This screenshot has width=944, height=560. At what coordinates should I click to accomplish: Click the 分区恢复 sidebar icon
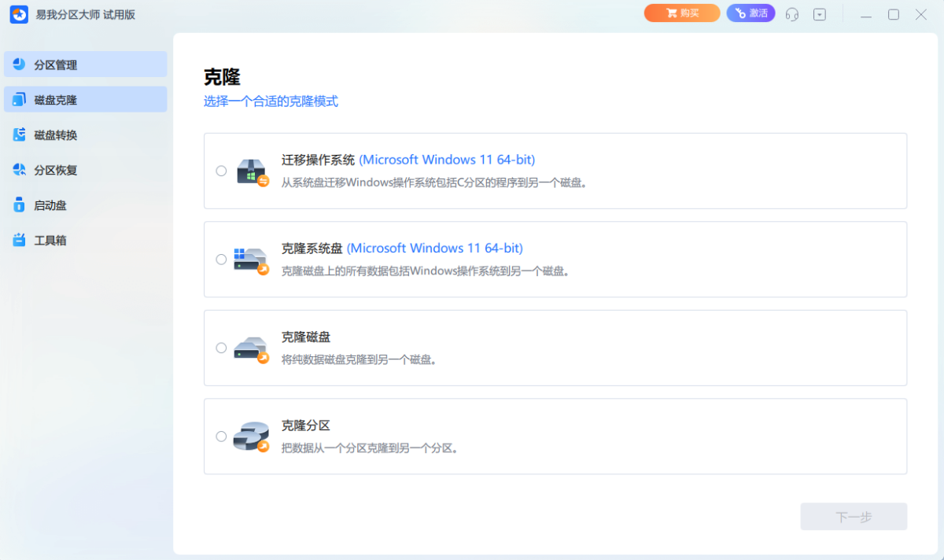click(20, 170)
